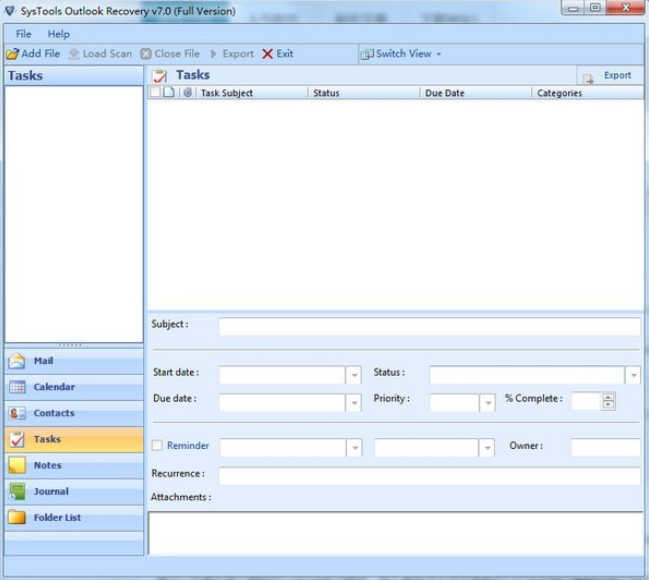Expand the Due date dropdown
The width and height of the screenshot is (649, 580).
353,402
